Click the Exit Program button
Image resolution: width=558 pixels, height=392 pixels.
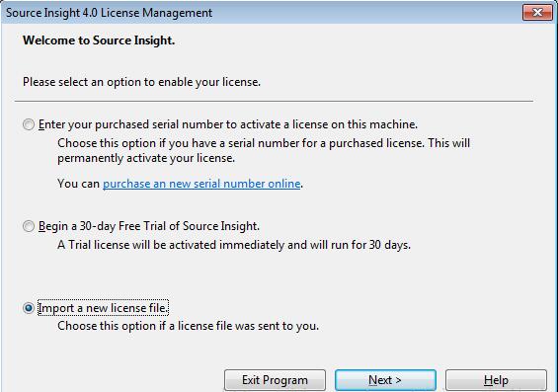[275, 380]
